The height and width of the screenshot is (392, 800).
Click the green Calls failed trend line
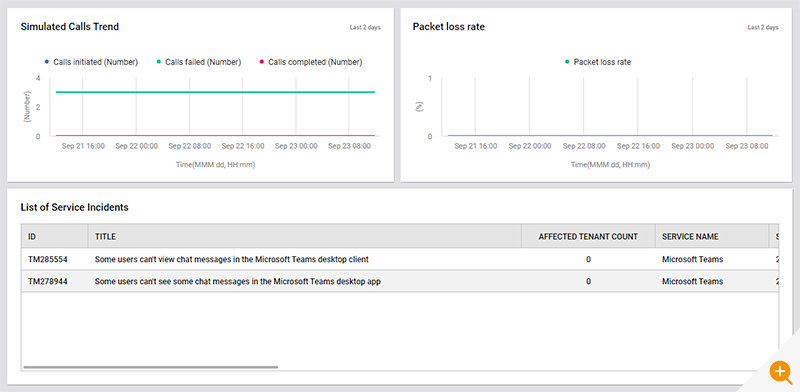click(215, 92)
